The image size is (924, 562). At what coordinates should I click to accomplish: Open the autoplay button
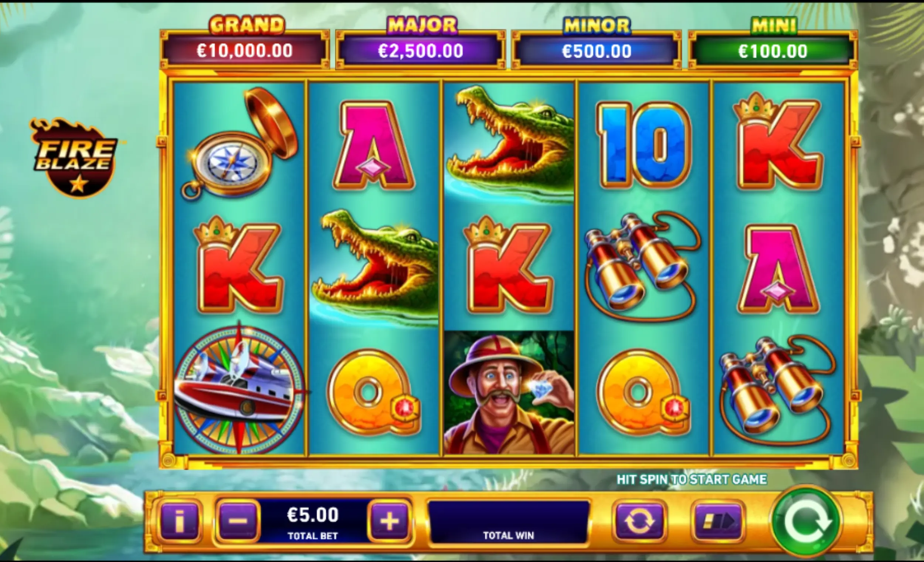click(x=639, y=522)
